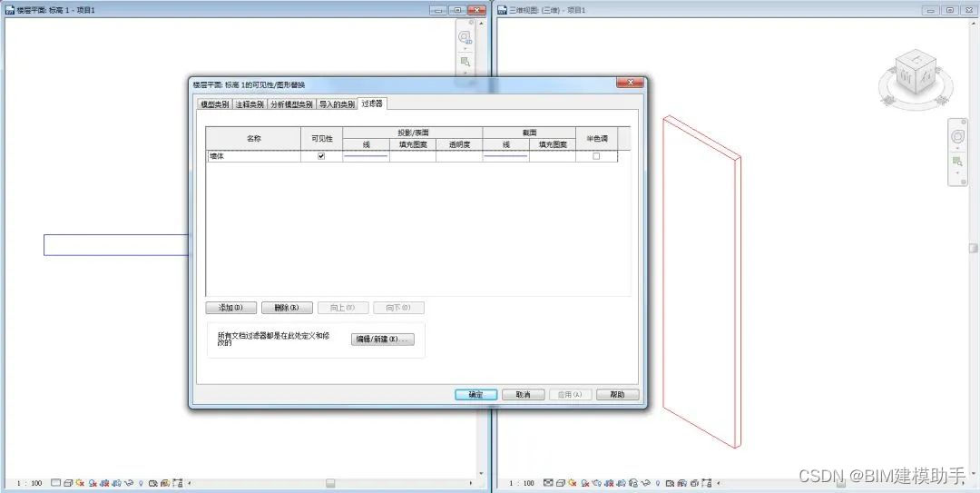
Task: Select 墙体 filter name cell
Action: (254, 156)
